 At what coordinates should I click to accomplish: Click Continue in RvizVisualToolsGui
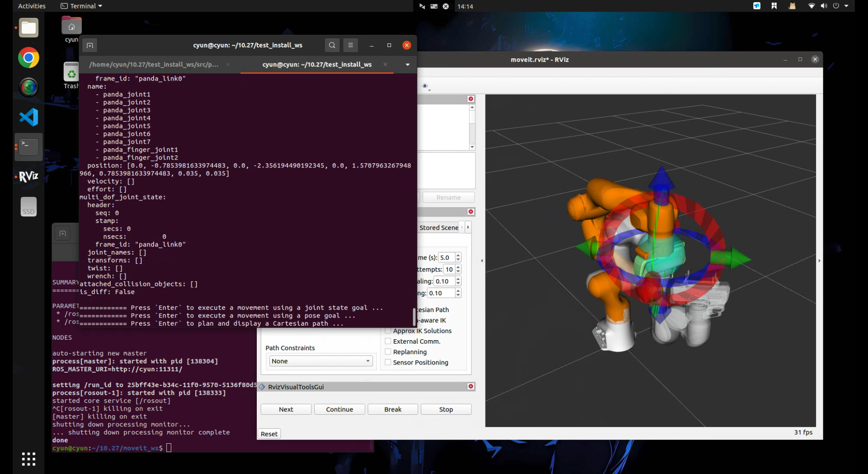340,409
